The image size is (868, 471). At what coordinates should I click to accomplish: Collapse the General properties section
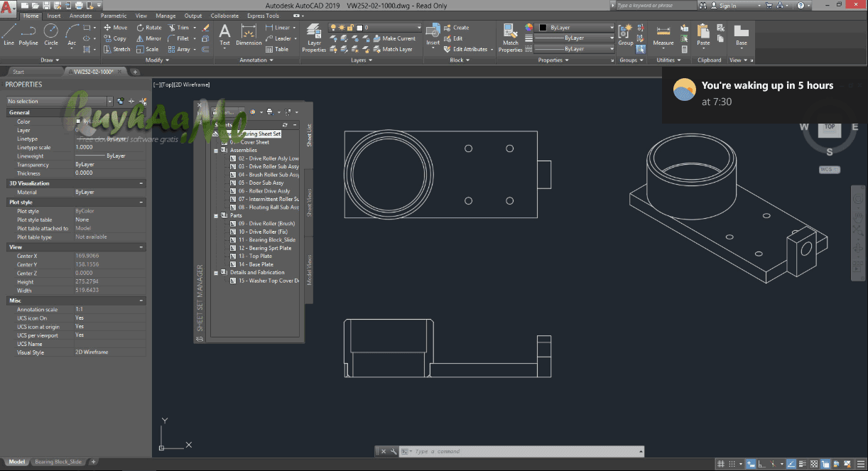(141, 112)
